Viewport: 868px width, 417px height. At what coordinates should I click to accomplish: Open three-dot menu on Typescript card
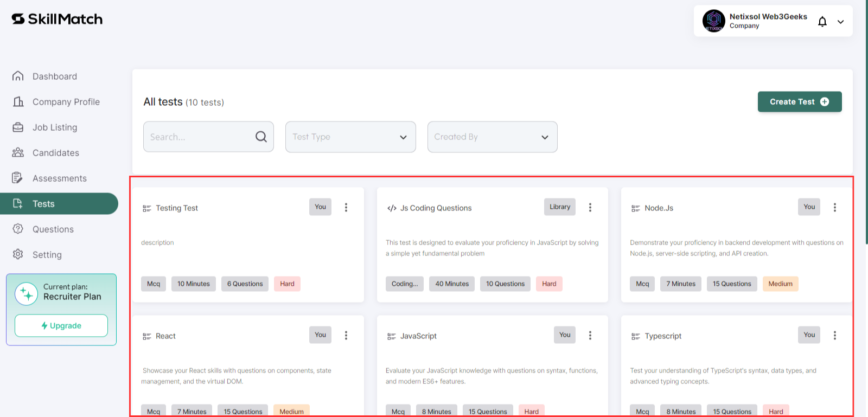[835, 335]
